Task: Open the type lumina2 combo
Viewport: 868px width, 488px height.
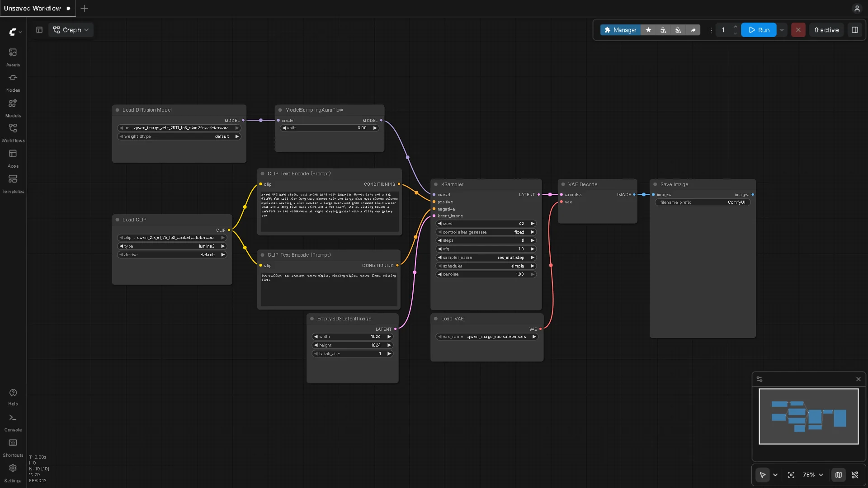Action: tap(172, 246)
